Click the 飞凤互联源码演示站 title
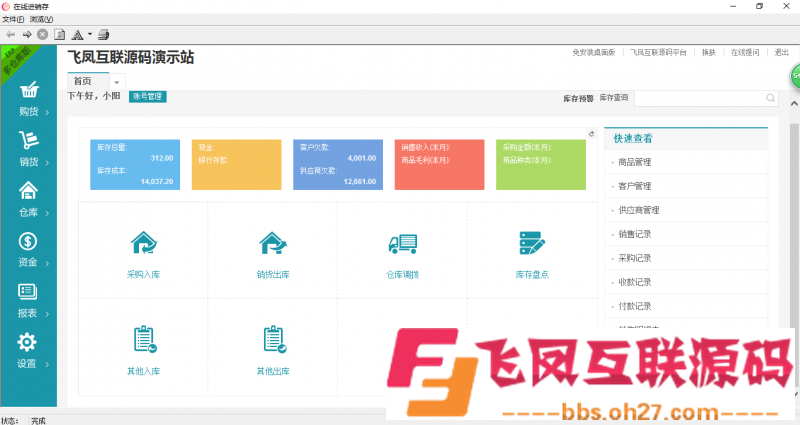Image resolution: width=800 pixels, height=425 pixels. [x=131, y=57]
